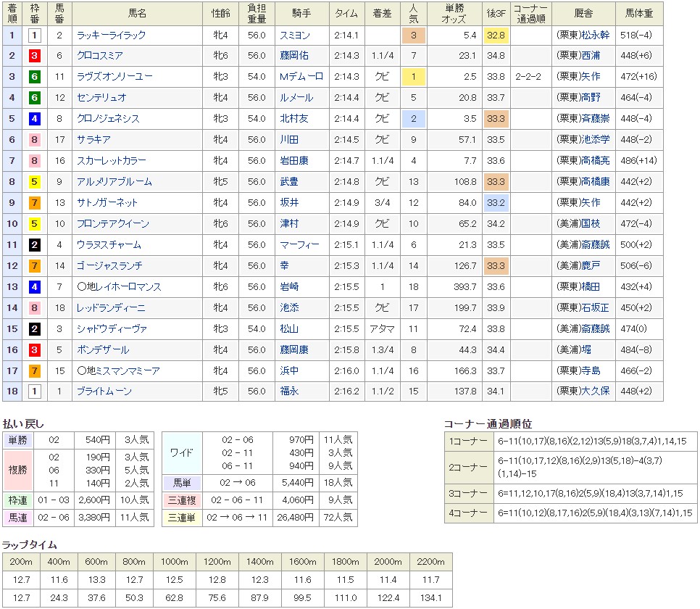Image resolution: width=700 pixels, height=609 pixels.
Task: Open horse link ブライトムーン
Action: pos(104,391)
